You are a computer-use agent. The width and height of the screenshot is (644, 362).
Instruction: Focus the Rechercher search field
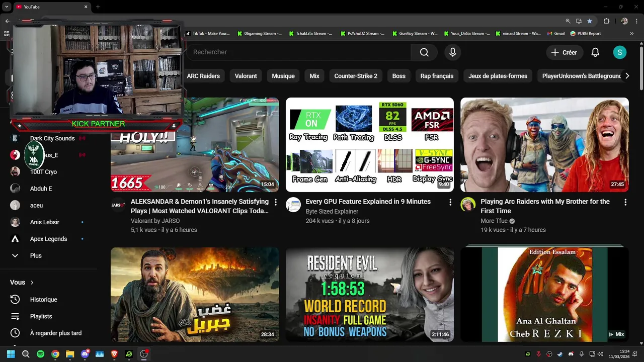pyautogui.click(x=299, y=52)
